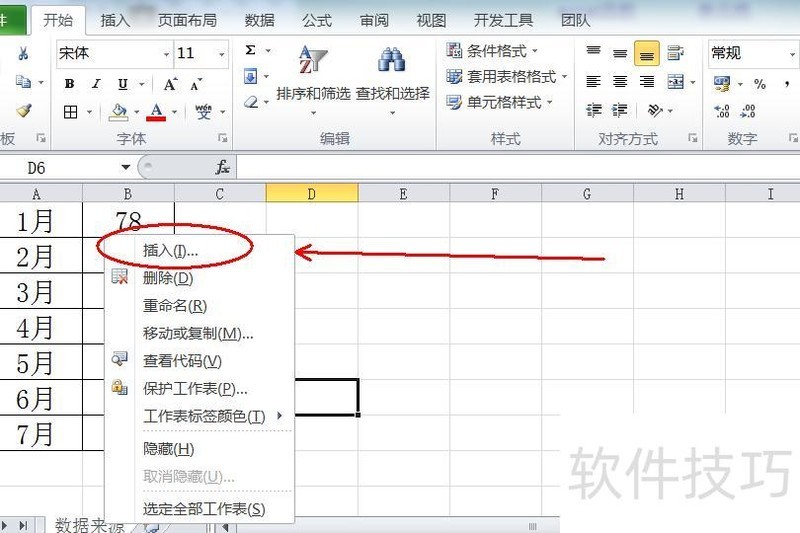This screenshot has width=800, height=533.
Task: Select the Format Painter brush
Action: tap(23, 110)
